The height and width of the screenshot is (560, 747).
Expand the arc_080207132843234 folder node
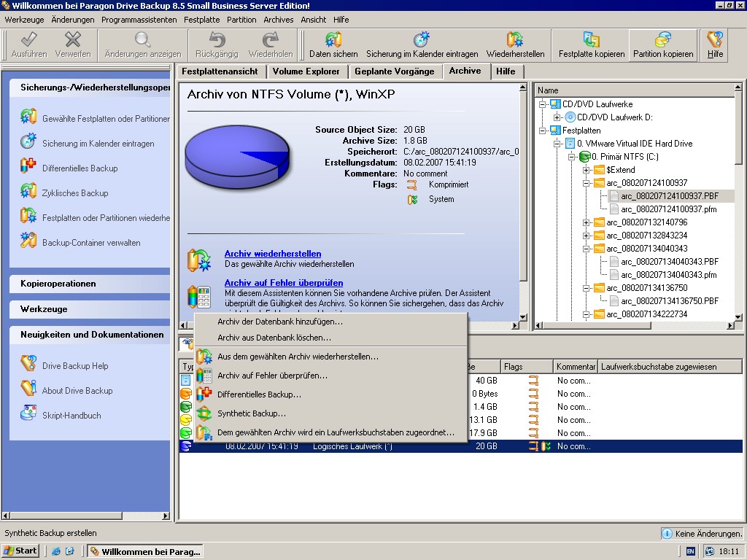click(586, 236)
